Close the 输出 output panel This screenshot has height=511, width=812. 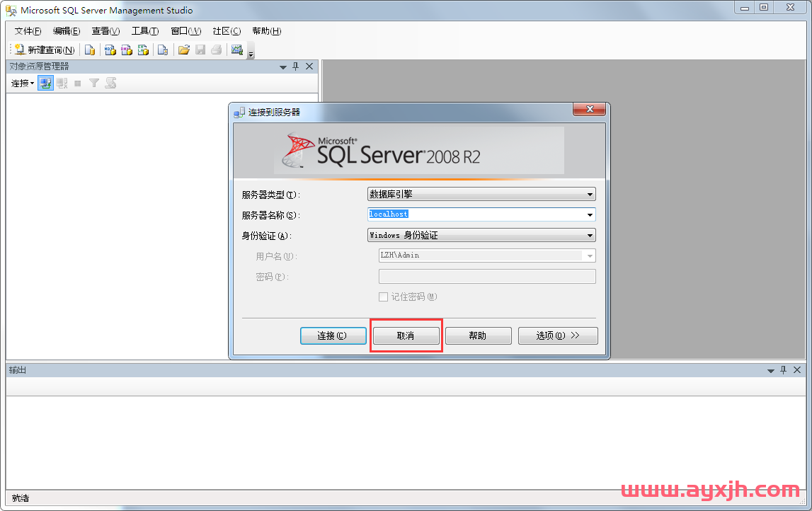(797, 369)
